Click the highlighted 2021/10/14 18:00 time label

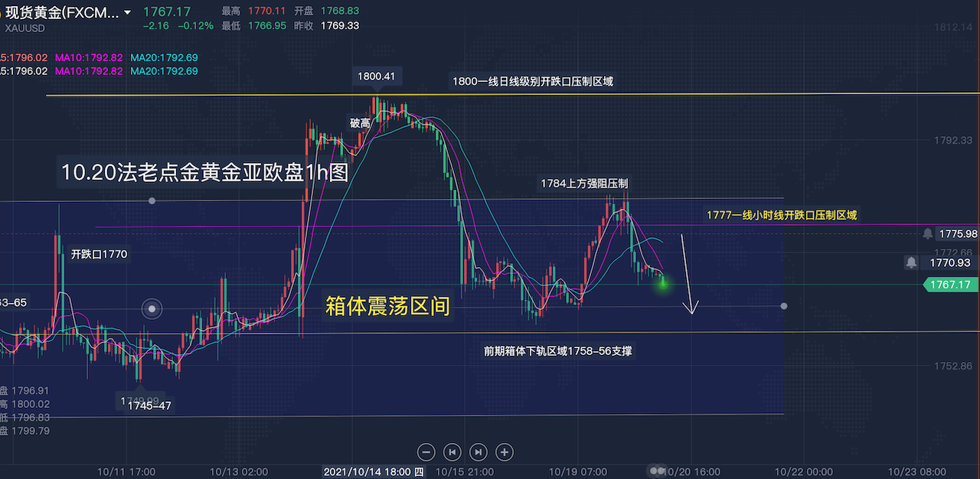373,472
